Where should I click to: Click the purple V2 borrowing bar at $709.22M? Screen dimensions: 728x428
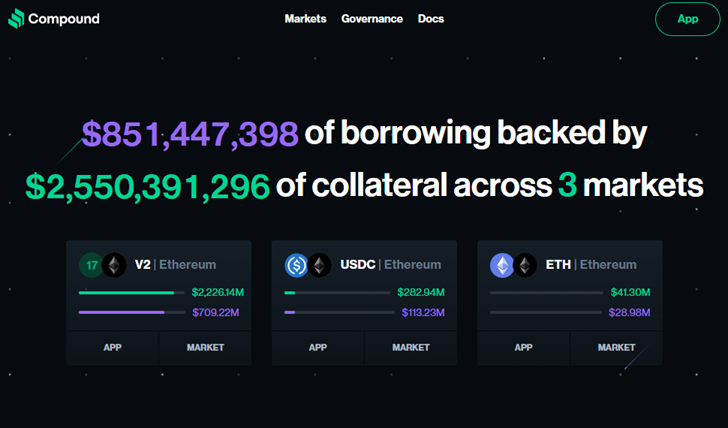(122, 313)
